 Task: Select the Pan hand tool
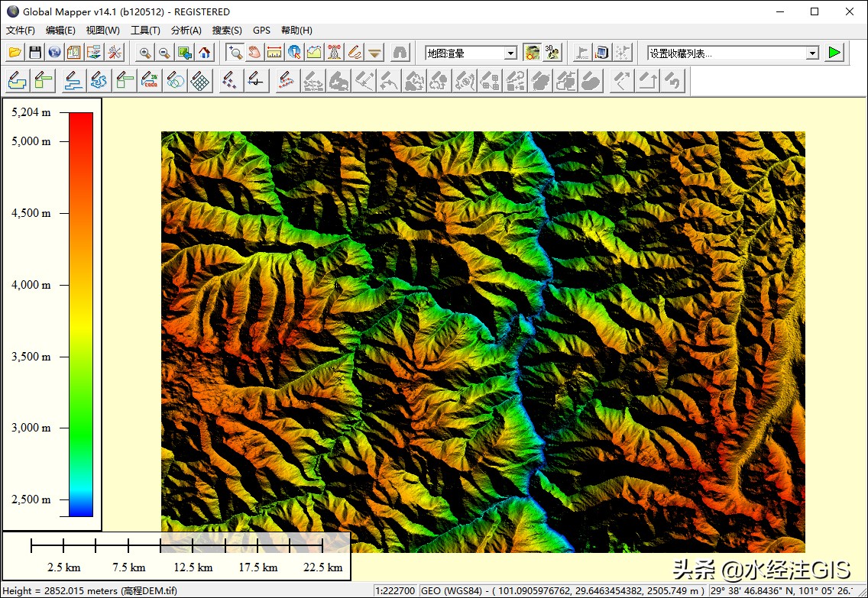tap(254, 53)
